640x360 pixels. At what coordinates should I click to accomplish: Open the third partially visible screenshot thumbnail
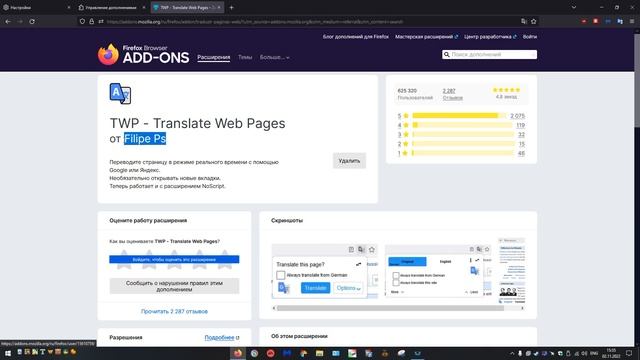tap(512, 271)
